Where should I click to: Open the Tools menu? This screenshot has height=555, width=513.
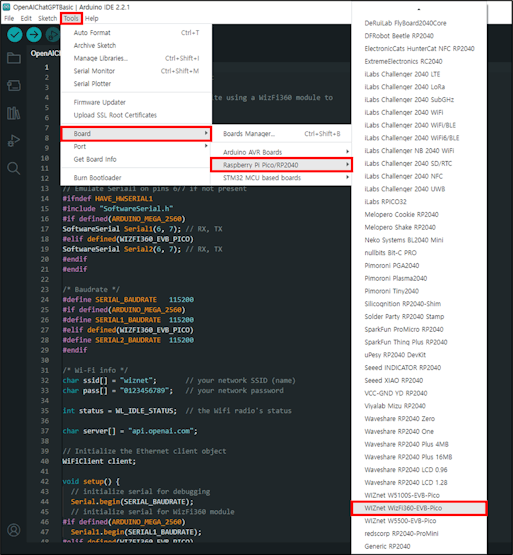(71, 18)
